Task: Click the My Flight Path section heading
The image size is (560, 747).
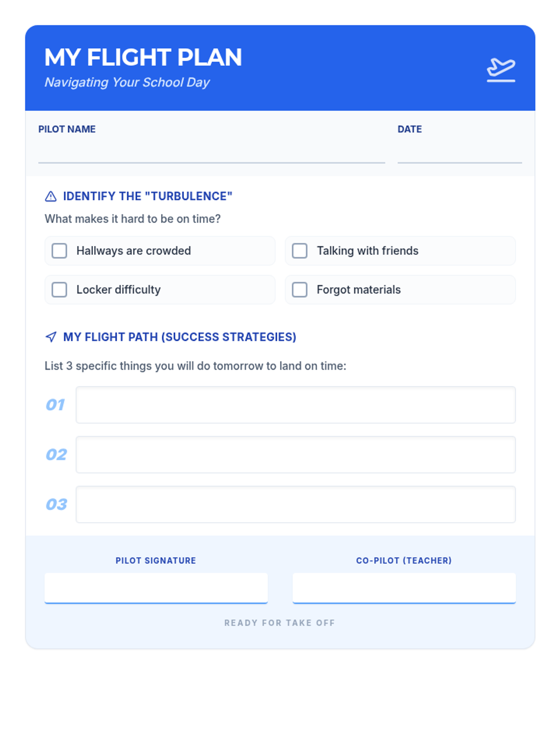Action: pos(180,337)
